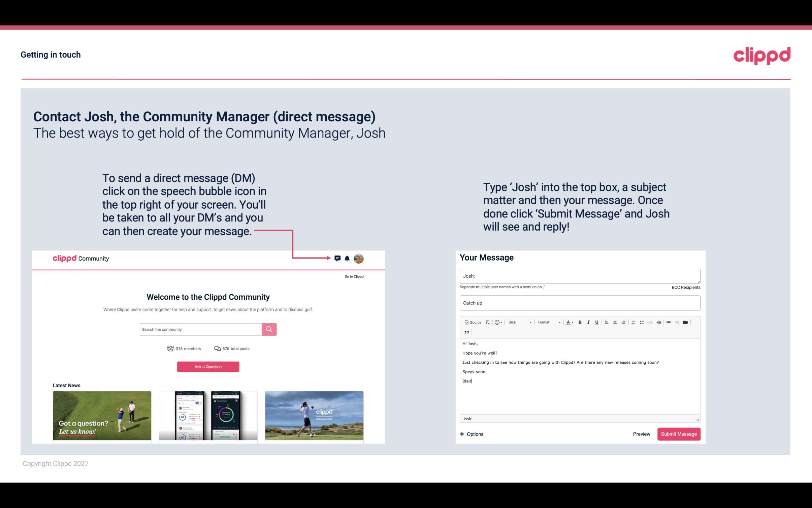This screenshot has height=508, width=812.
Task: Click Go to Clippd menu link
Action: point(353,276)
